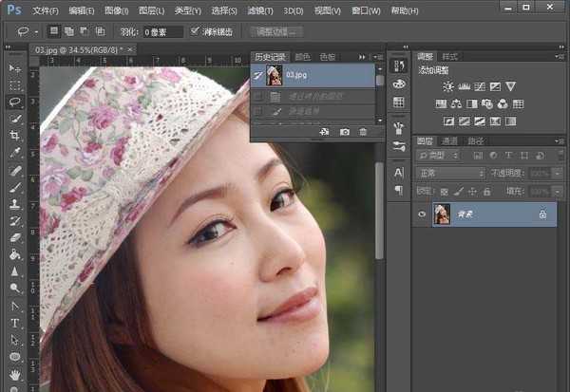The width and height of the screenshot is (570, 392).
Task: Click the camera icon for new history snapshot
Action: tap(345, 132)
